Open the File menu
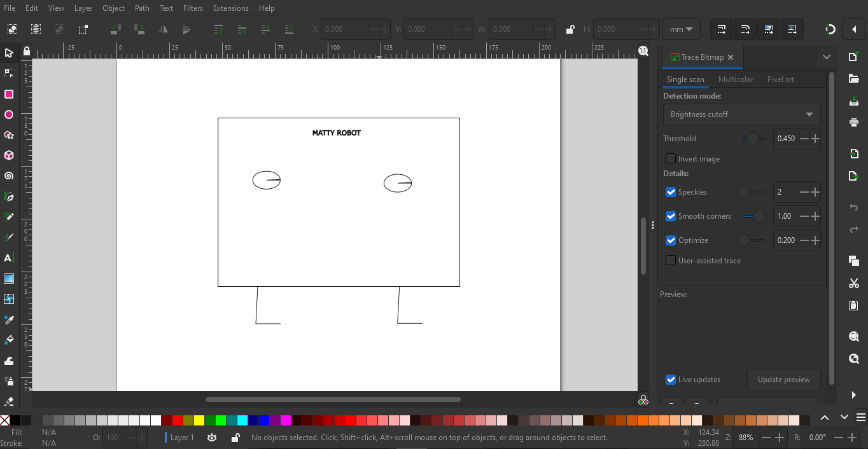868x449 pixels. point(10,8)
